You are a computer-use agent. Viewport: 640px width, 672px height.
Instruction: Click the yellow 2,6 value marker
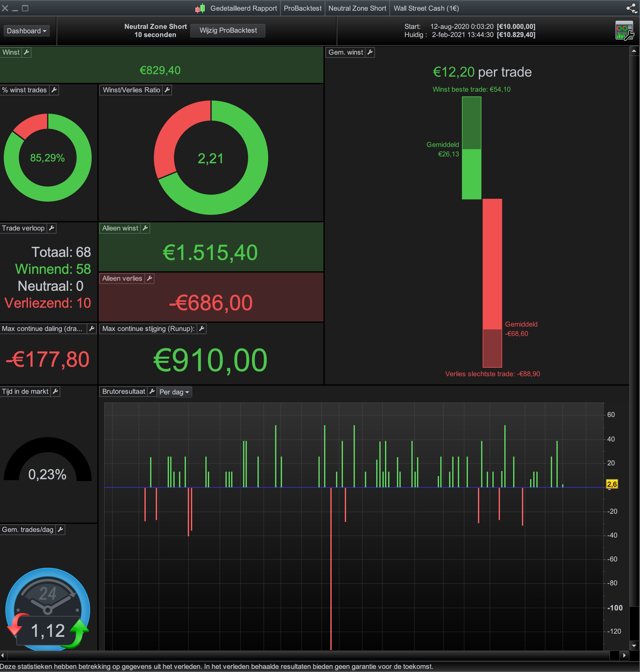pos(612,484)
